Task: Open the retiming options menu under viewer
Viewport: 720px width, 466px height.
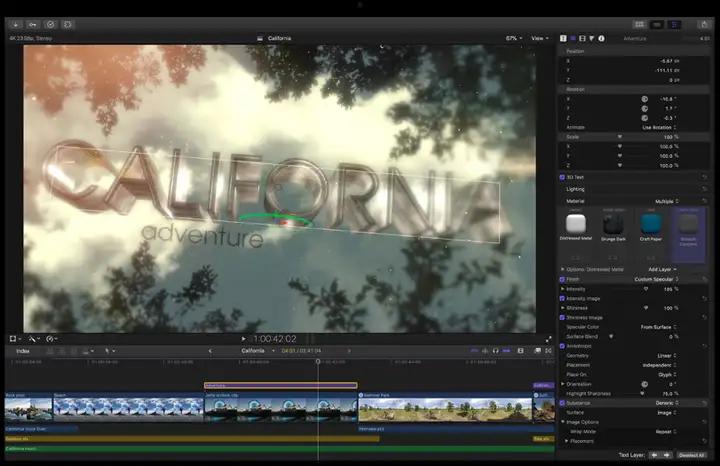Action: [51, 339]
